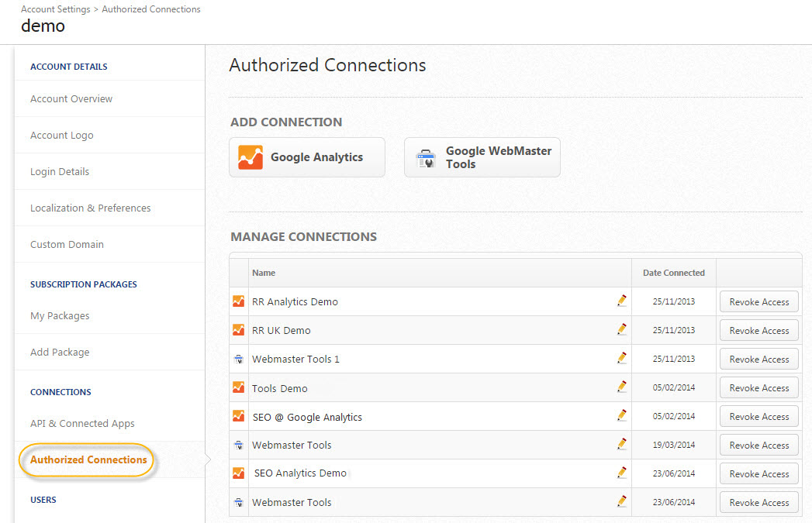Viewport: 812px width, 523px height.
Task: Revoke access for Tools Demo
Action: 758,388
